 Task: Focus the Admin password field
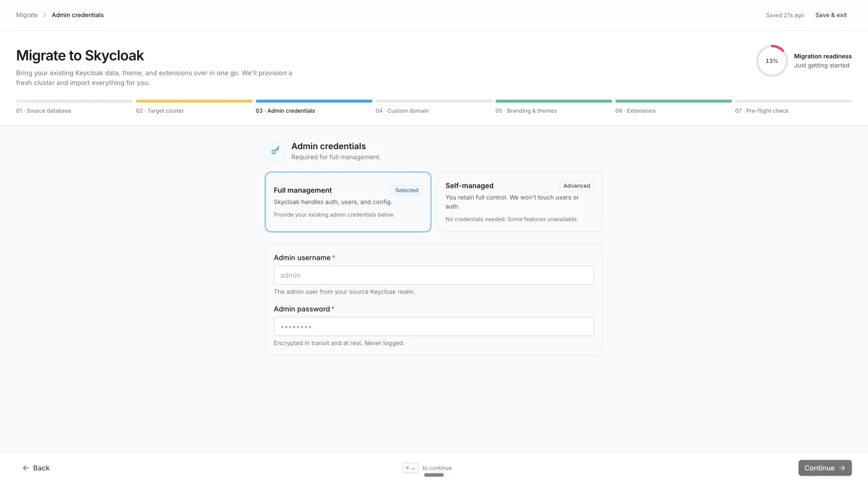[x=434, y=327]
